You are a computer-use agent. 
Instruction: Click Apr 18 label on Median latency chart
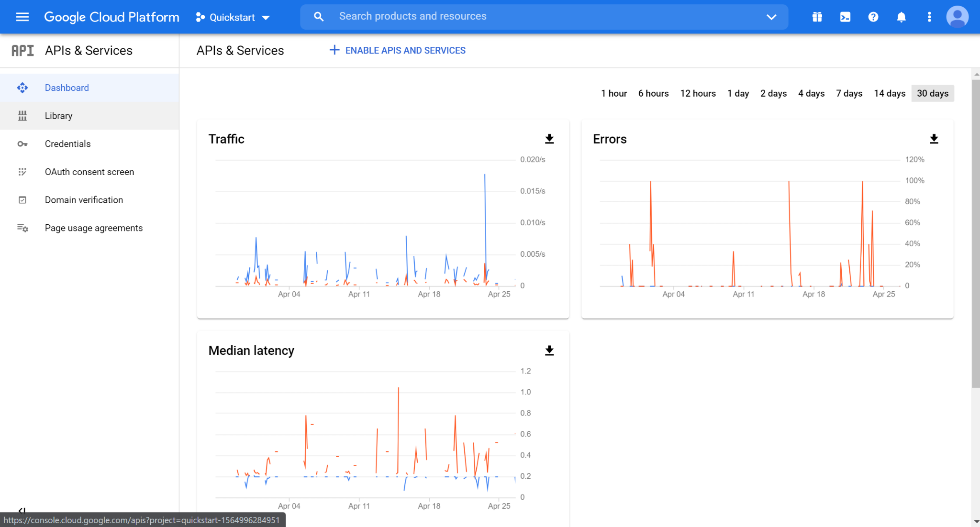(x=429, y=506)
